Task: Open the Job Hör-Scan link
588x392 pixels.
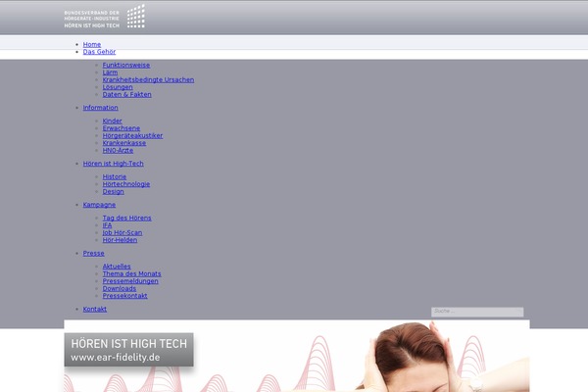Action: (x=122, y=232)
